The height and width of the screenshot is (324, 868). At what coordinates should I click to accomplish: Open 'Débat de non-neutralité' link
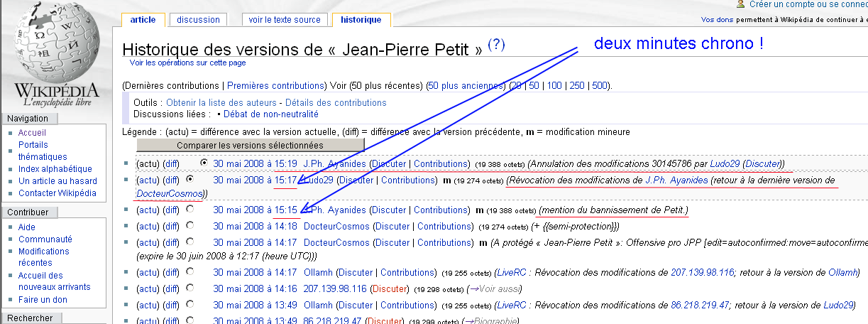tap(273, 114)
